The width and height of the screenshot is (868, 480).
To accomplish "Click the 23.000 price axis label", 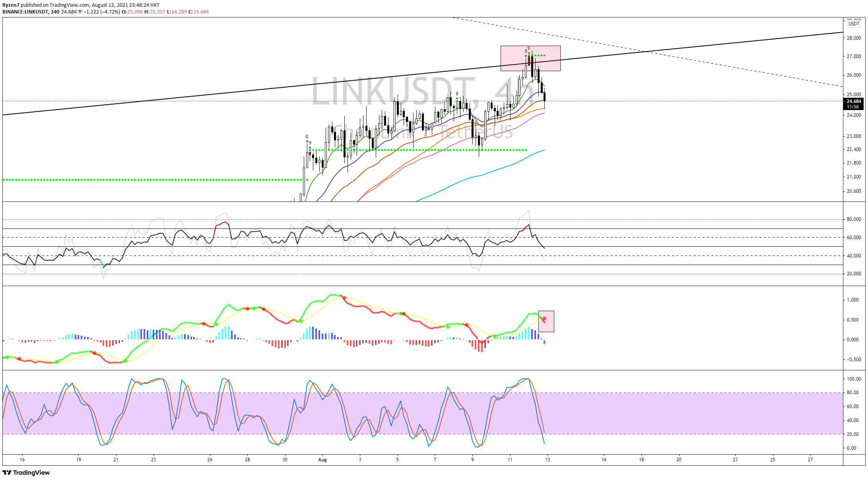I will (x=854, y=136).
